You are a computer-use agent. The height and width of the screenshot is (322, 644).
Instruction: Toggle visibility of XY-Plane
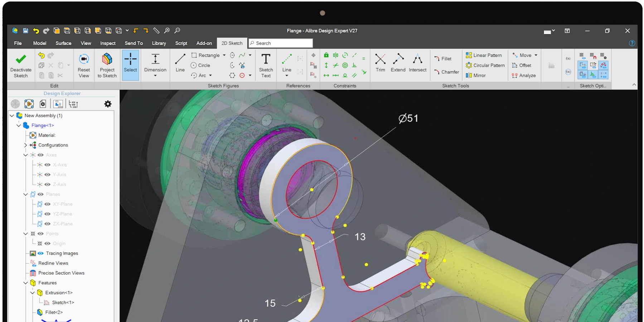pyautogui.click(x=47, y=204)
